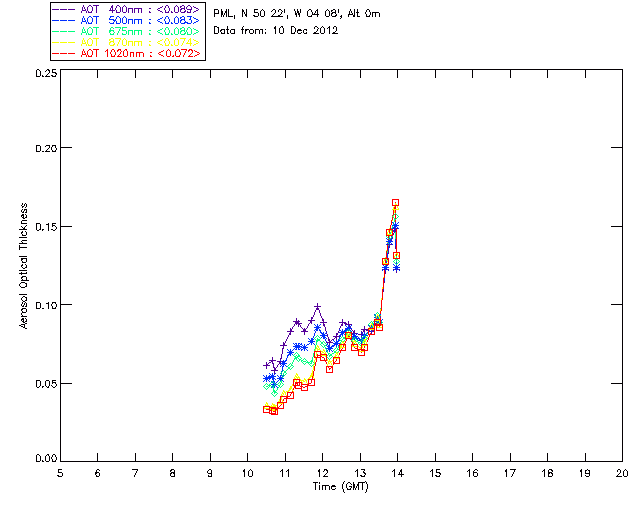
Task: Select the AOT 870nm legend entry
Action: pyautogui.click(x=127, y=42)
